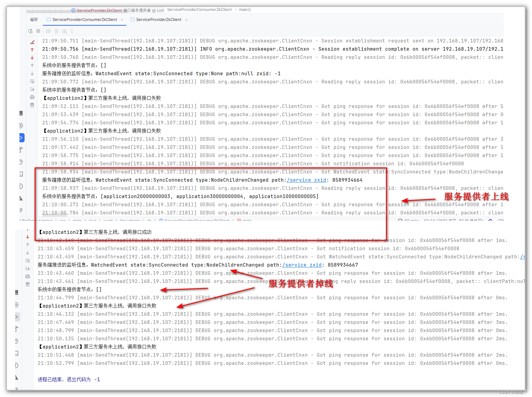Open /service zxid link before 8589934664
532x397 pixels.
(x=307, y=180)
